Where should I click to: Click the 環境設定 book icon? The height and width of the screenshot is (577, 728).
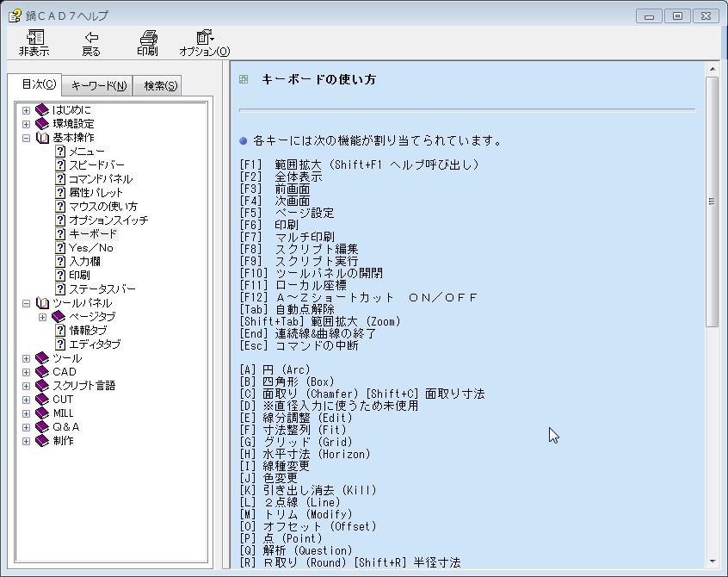click(42, 123)
